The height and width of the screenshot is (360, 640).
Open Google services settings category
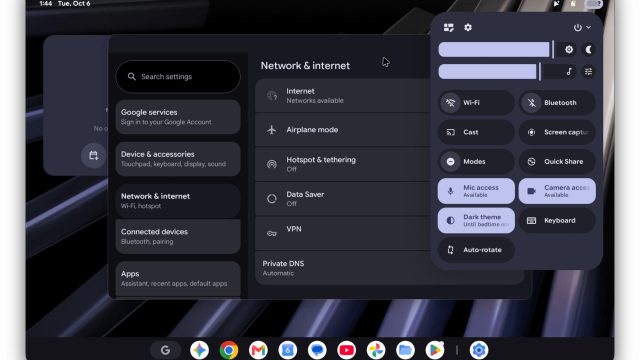point(178,117)
